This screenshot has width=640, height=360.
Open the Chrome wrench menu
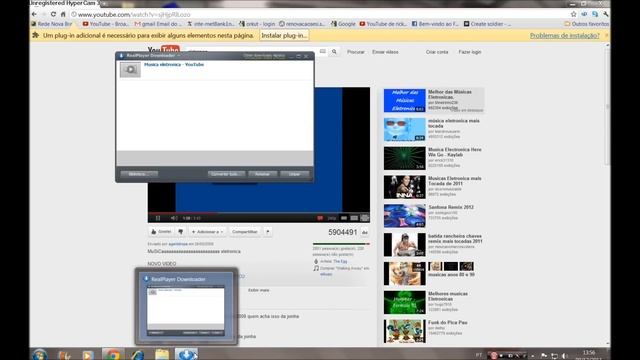[606, 14]
